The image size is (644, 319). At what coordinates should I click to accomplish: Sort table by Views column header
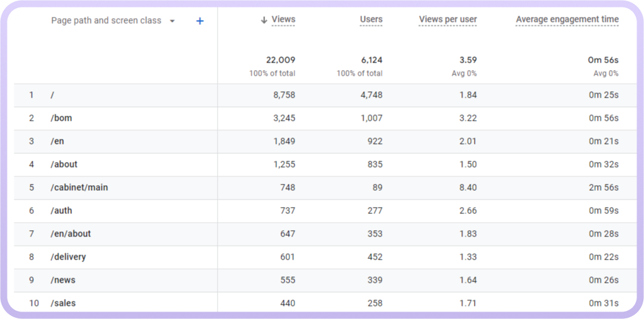tap(283, 20)
